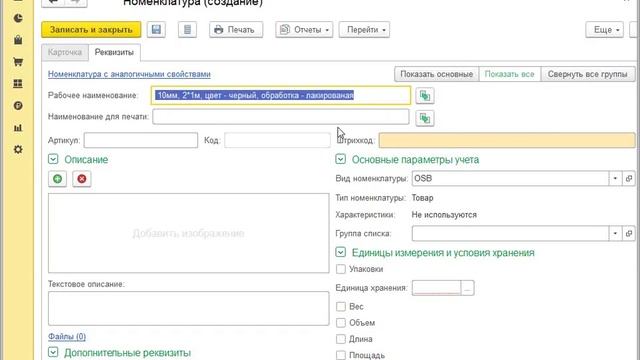
Task: Click the Штрихкод input field
Action: pos(507,140)
